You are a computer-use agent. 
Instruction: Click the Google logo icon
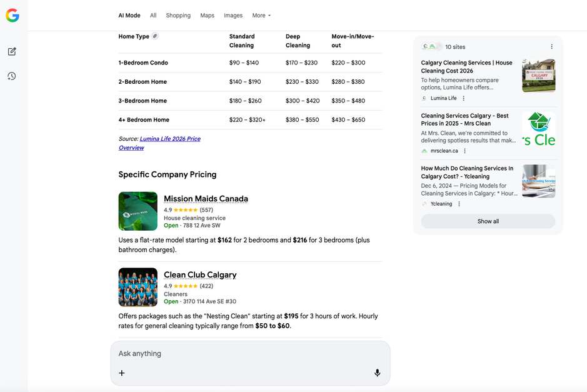coord(13,16)
